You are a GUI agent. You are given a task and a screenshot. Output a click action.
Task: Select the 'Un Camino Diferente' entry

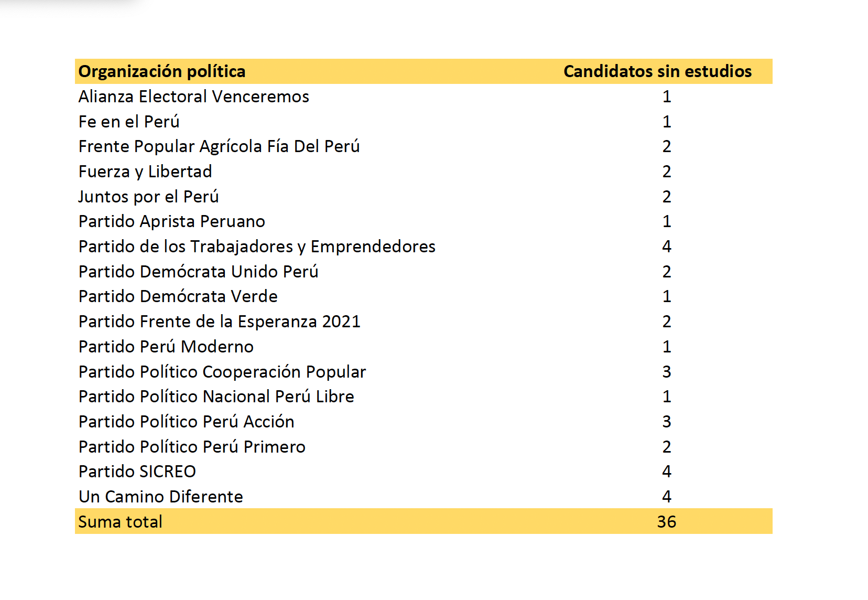(x=161, y=497)
